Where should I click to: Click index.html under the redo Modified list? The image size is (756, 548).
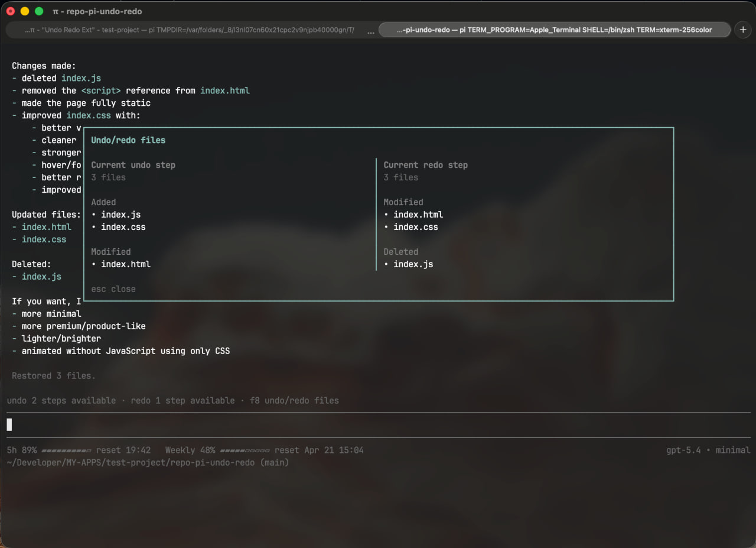coord(418,215)
